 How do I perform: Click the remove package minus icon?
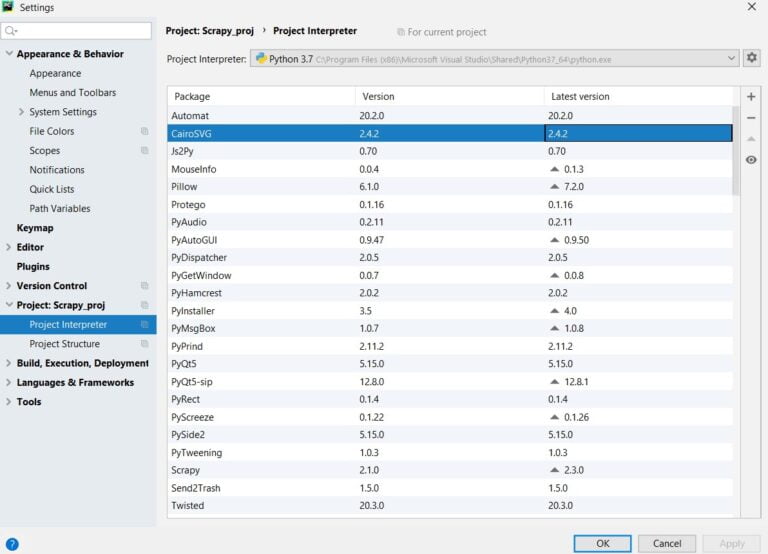[751, 117]
